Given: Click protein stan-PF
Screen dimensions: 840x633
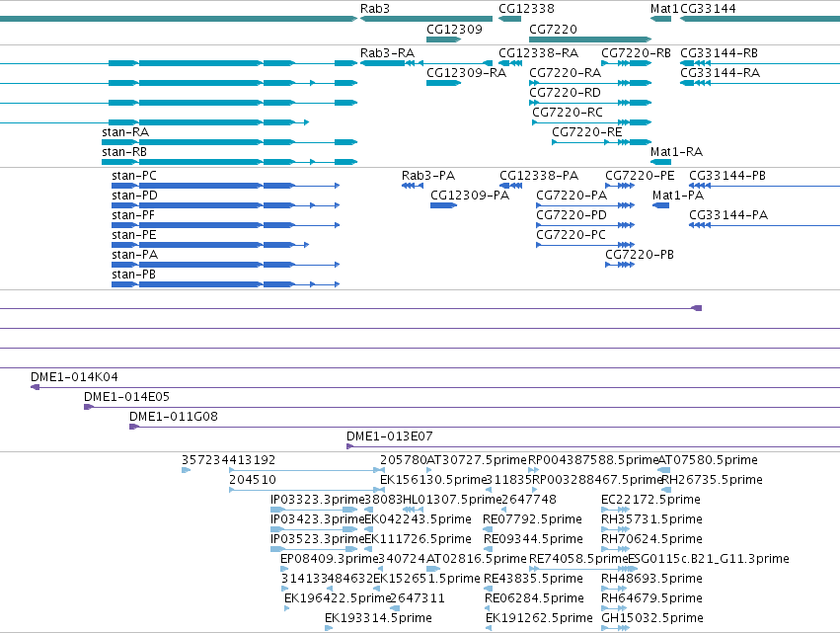Looking at the screenshot, I should (x=133, y=215).
